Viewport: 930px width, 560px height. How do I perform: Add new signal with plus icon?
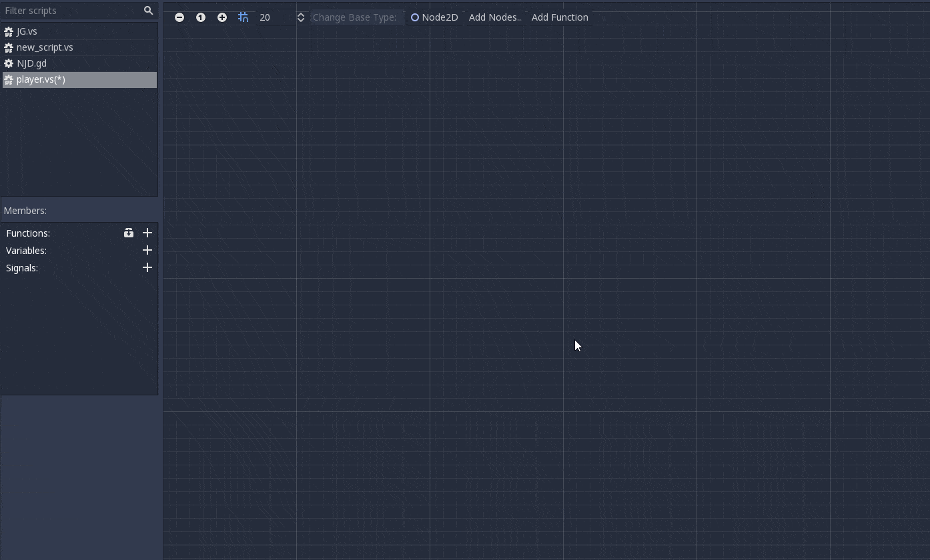click(x=147, y=267)
